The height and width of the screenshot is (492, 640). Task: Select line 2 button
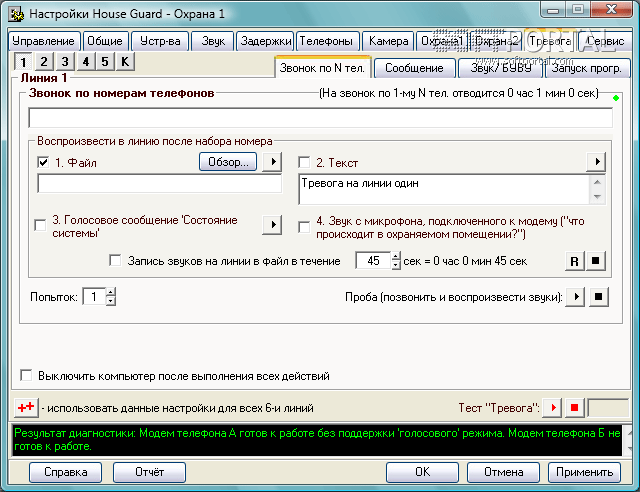point(44,62)
